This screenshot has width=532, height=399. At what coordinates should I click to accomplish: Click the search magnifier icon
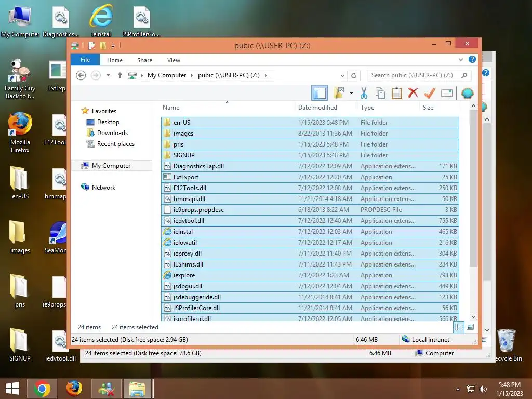pyautogui.click(x=464, y=75)
